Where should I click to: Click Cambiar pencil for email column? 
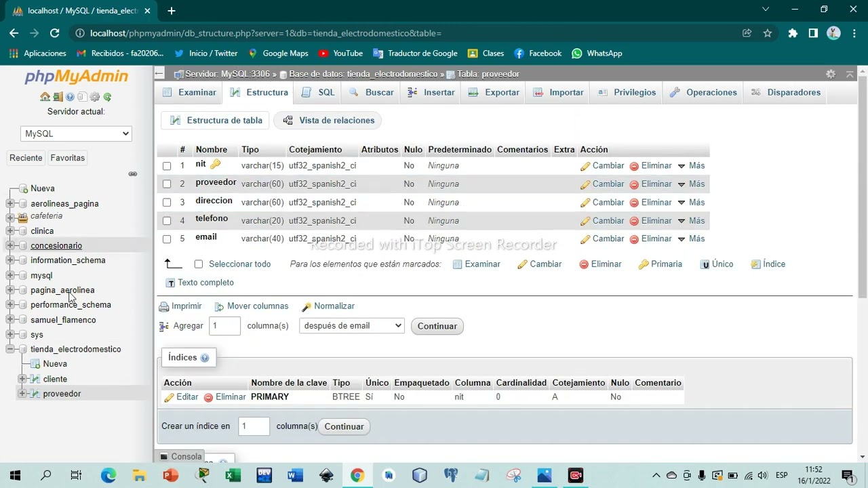585,239
